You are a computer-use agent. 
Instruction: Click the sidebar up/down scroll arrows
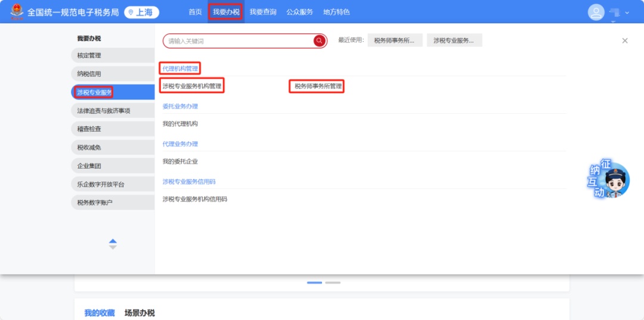click(x=113, y=244)
